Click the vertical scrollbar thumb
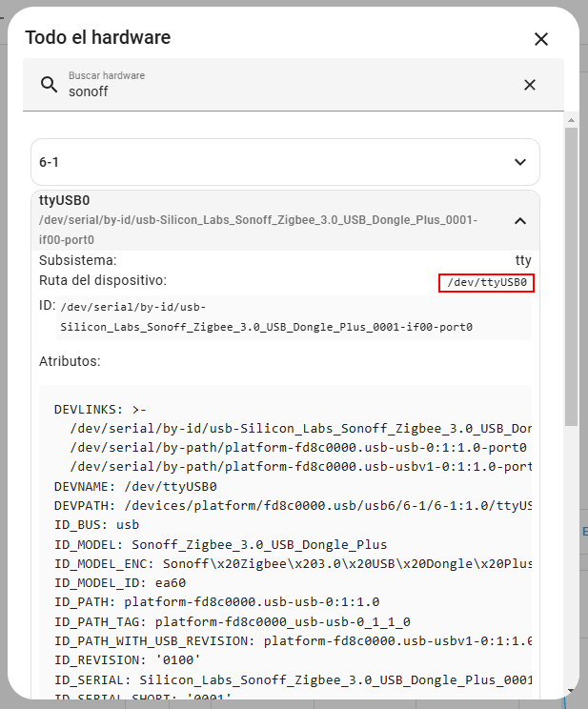The width and height of the screenshot is (588, 709). tap(571, 276)
